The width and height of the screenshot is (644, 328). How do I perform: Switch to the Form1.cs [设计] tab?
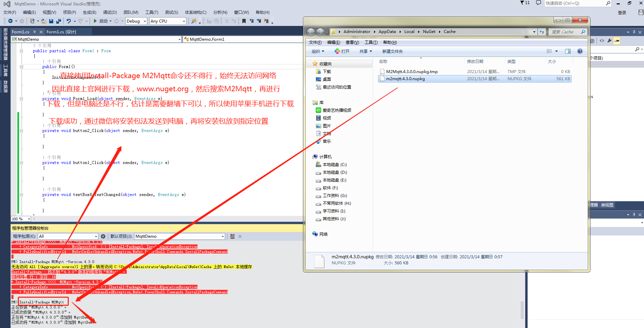click(x=61, y=32)
